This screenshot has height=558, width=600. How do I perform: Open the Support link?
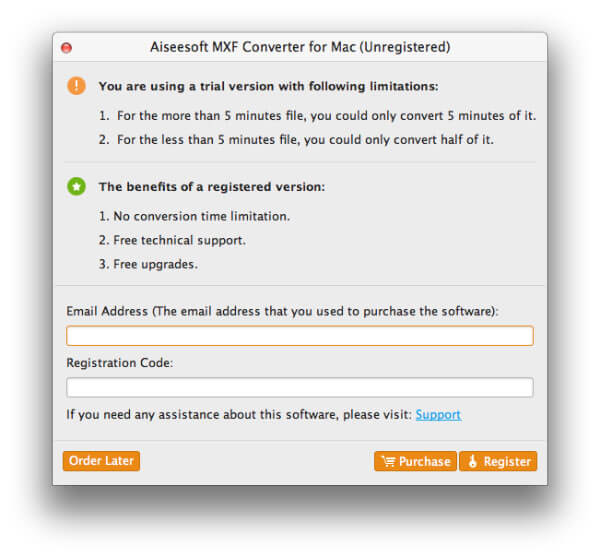(x=438, y=414)
